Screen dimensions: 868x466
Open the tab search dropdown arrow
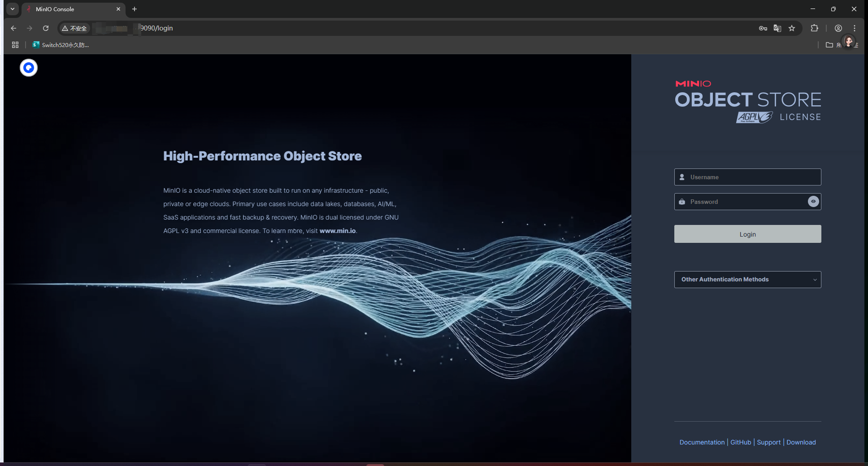(13, 9)
